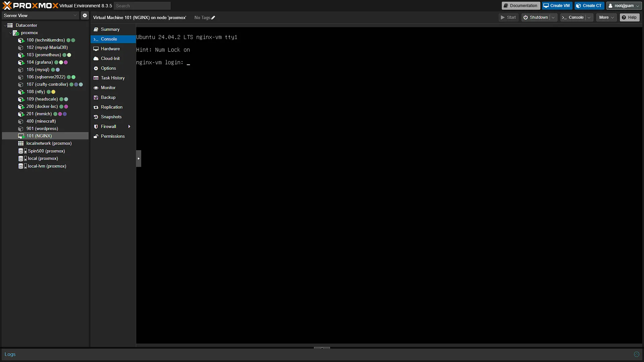644x362 pixels.
Task: Expand the Firewall submenu arrow
Action: coord(129,127)
